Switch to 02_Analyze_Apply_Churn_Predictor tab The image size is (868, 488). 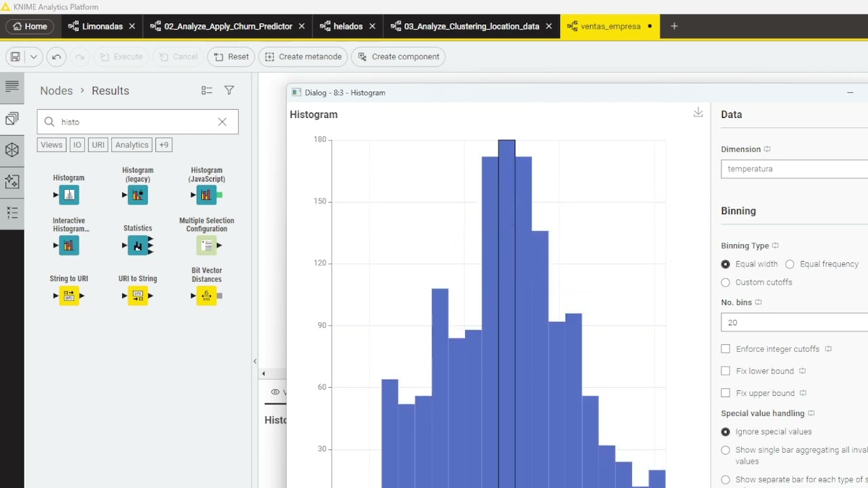pos(226,26)
